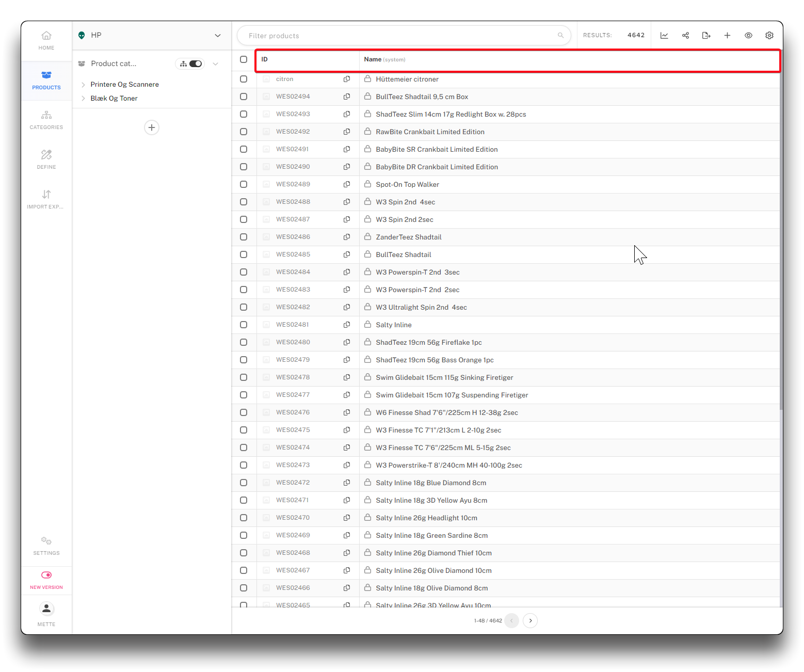This screenshot has width=804, height=672.
Task: Open the settings gear in top toolbar
Action: point(769,36)
